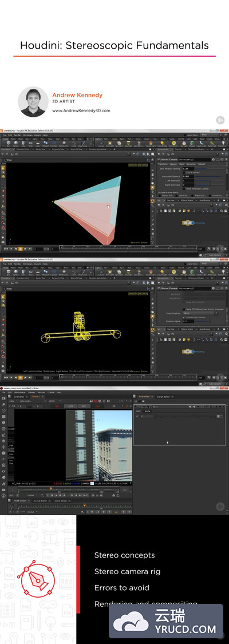This screenshot has height=644, width=229.
Task: Click the play forward button in the top Houdini playbar
Action: pos(25,248)
